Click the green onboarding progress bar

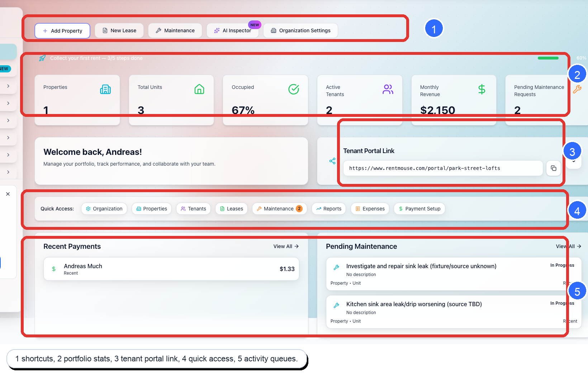point(548,58)
